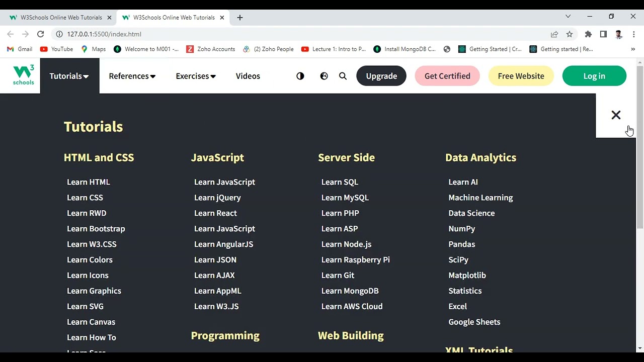Open Lecture 1: Intro bookmark
The image size is (644, 362).
point(334,49)
